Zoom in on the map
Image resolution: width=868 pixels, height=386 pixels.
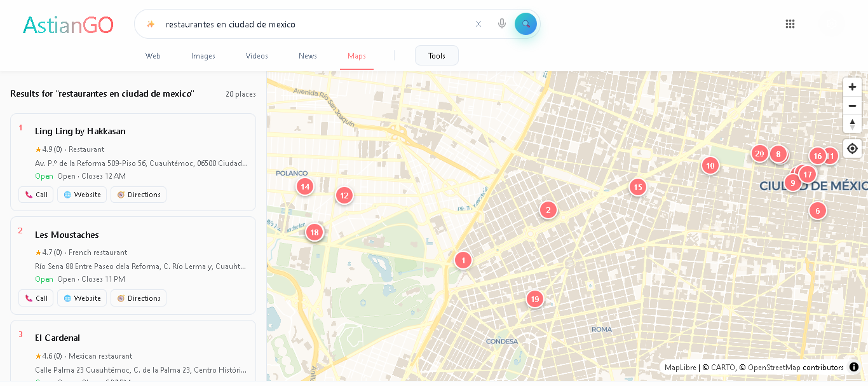tap(852, 87)
